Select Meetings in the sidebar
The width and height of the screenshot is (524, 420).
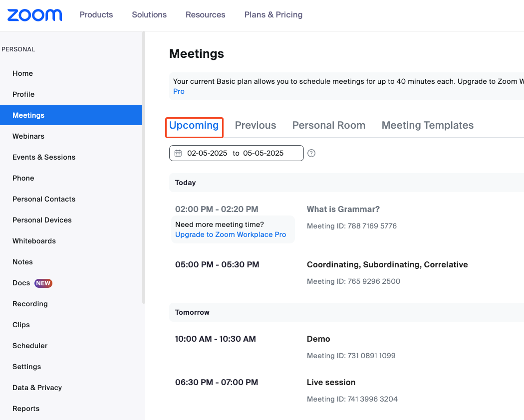tap(28, 115)
